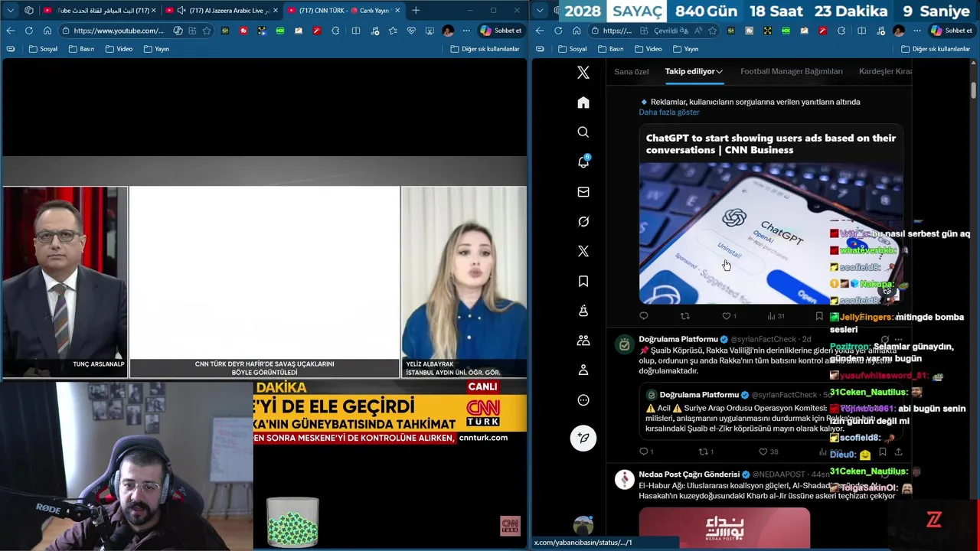Open extensions puzzle icon in YouTube window
980x551 pixels.
(x=335, y=31)
